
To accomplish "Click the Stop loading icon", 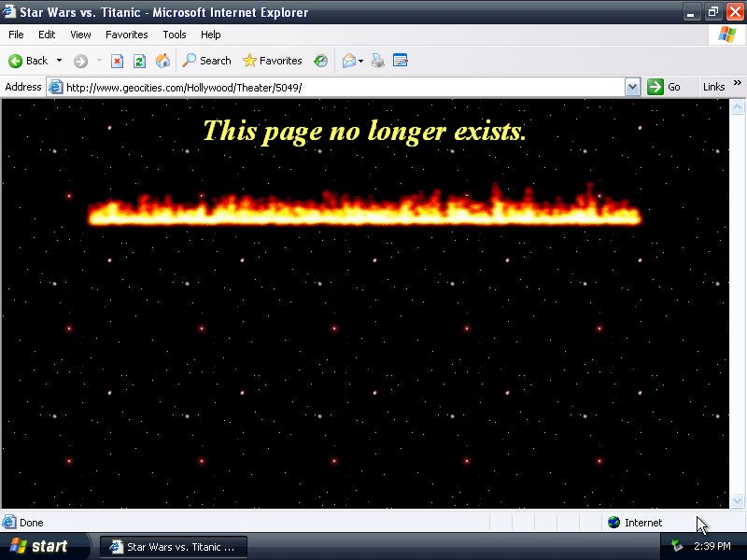I will coord(118,61).
